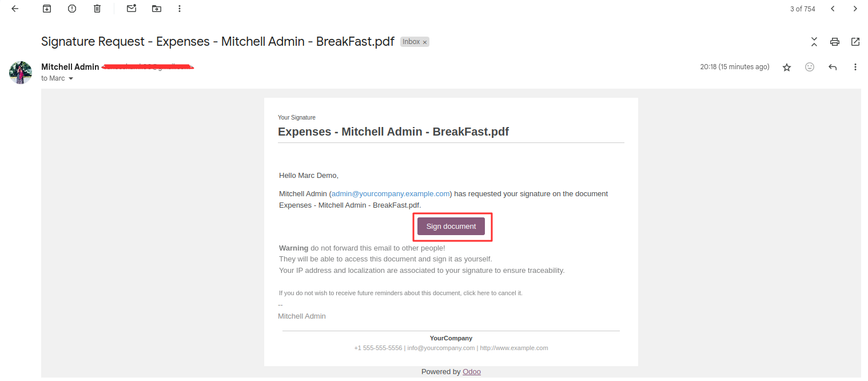Open Mitchell Admin's profile picture
The width and height of the screenshot is (868, 381).
coord(21,73)
